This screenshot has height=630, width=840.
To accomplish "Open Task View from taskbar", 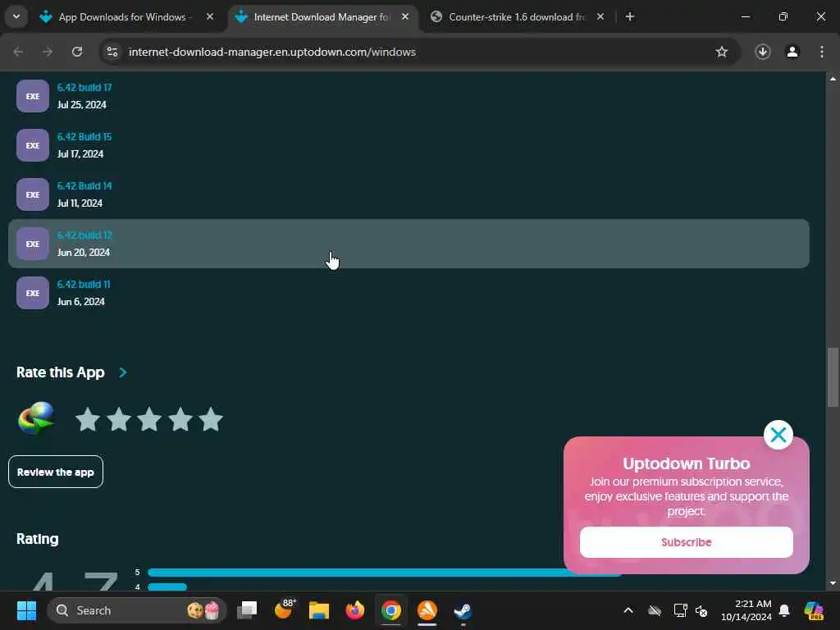I will tap(247, 610).
